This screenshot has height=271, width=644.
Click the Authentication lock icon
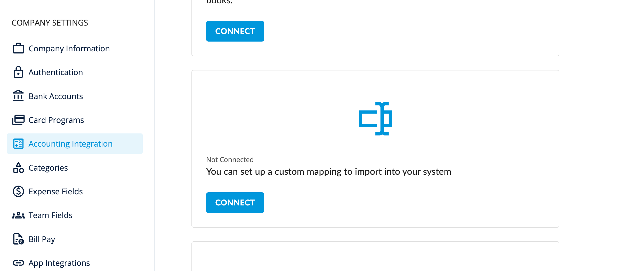[18, 72]
